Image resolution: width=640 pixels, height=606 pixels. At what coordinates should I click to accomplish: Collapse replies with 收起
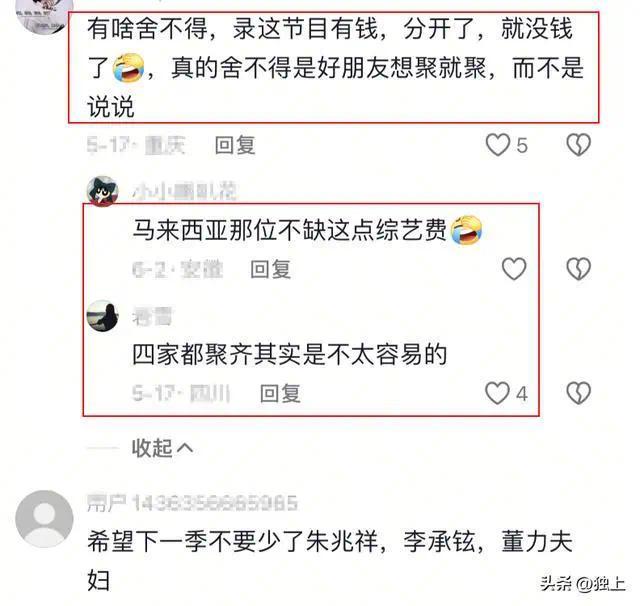pyautogui.click(x=162, y=448)
